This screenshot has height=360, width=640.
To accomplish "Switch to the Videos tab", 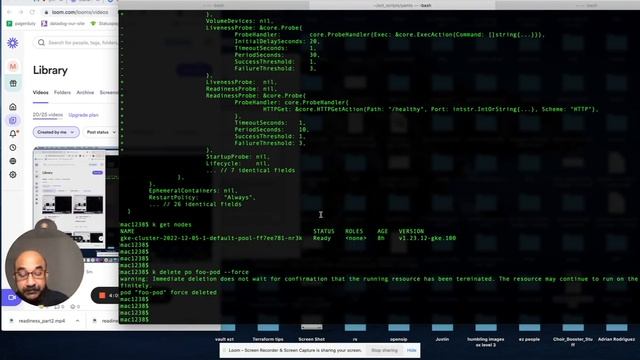I will (40, 93).
